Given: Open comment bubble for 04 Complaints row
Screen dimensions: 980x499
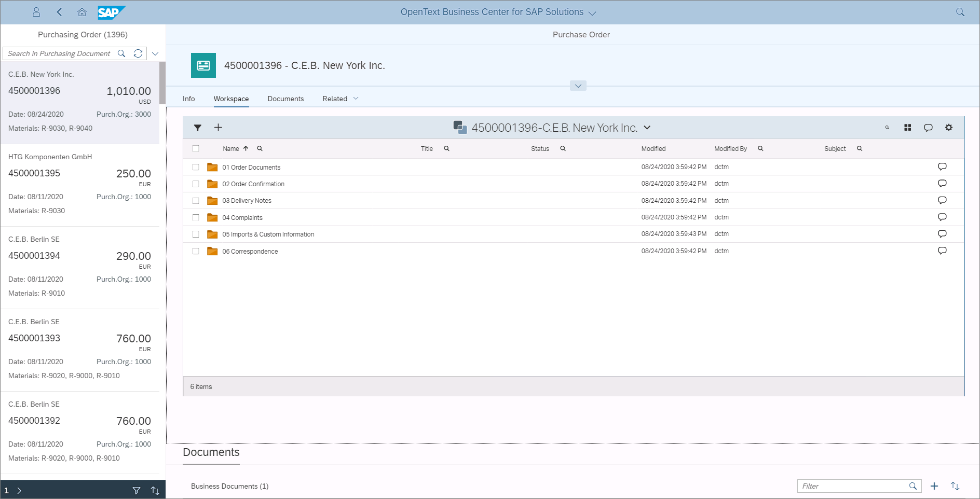Looking at the screenshot, I should pos(942,217).
